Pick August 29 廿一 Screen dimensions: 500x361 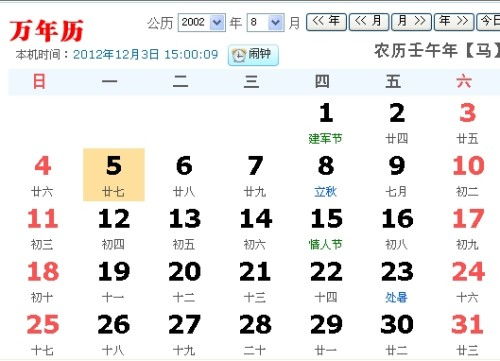click(326, 334)
